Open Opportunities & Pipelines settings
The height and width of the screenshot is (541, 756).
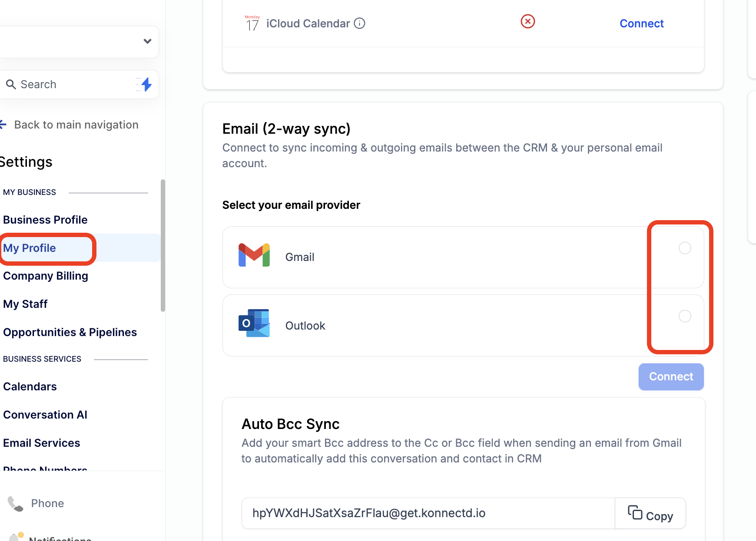(70, 333)
